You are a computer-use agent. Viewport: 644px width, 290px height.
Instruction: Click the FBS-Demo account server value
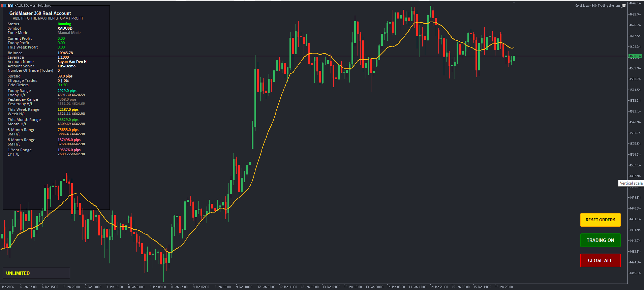pos(66,66)
